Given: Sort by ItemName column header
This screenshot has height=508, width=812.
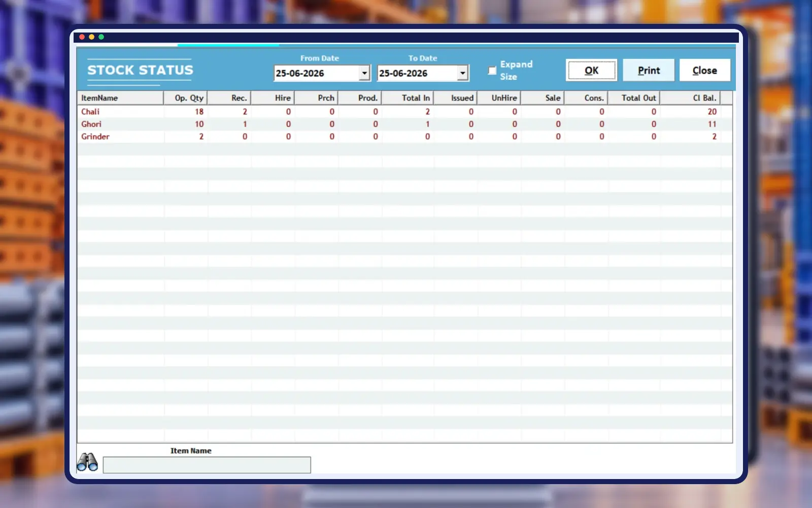Looking at the screenshot, I should [x=120, y=98].
